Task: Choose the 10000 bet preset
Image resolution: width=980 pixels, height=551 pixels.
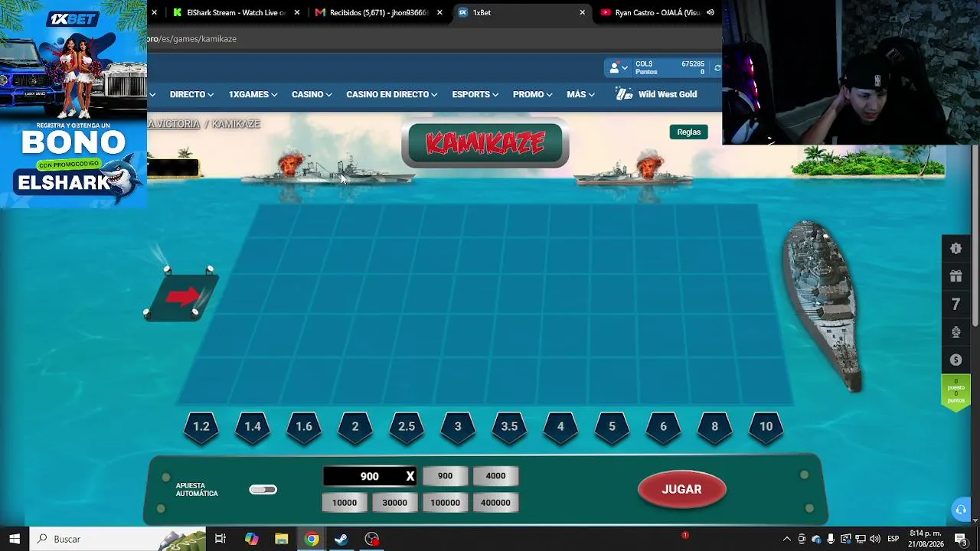Action: tap(345, 503)
